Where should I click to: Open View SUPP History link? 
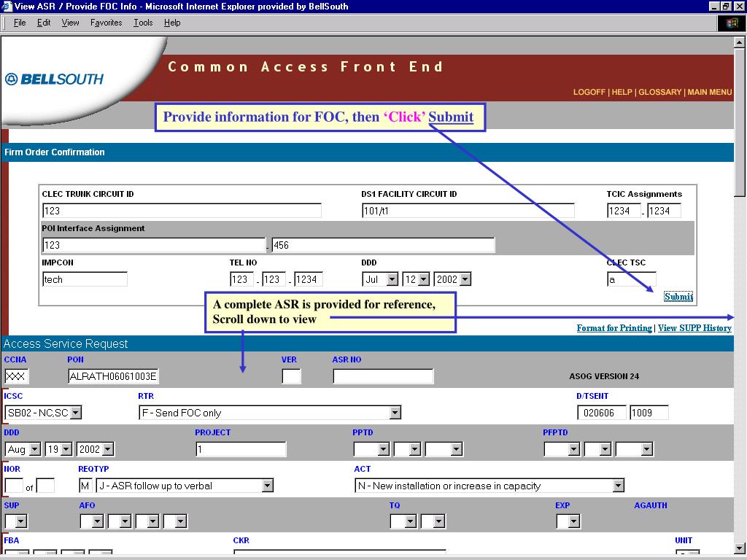(694, 327)
